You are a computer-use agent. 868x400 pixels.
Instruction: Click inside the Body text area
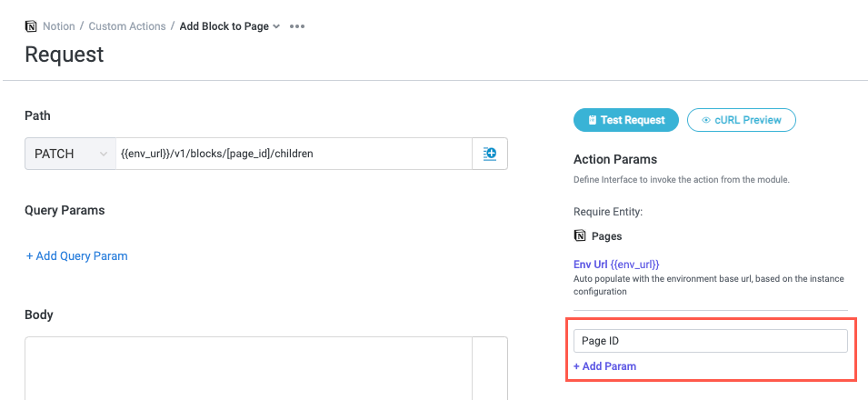pos(248,368)
